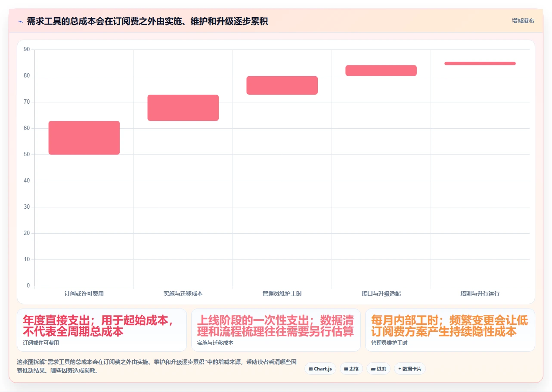Click the y-axis value 0
The height and width of the screenshot is (392, 552).
tap(28, 286)
